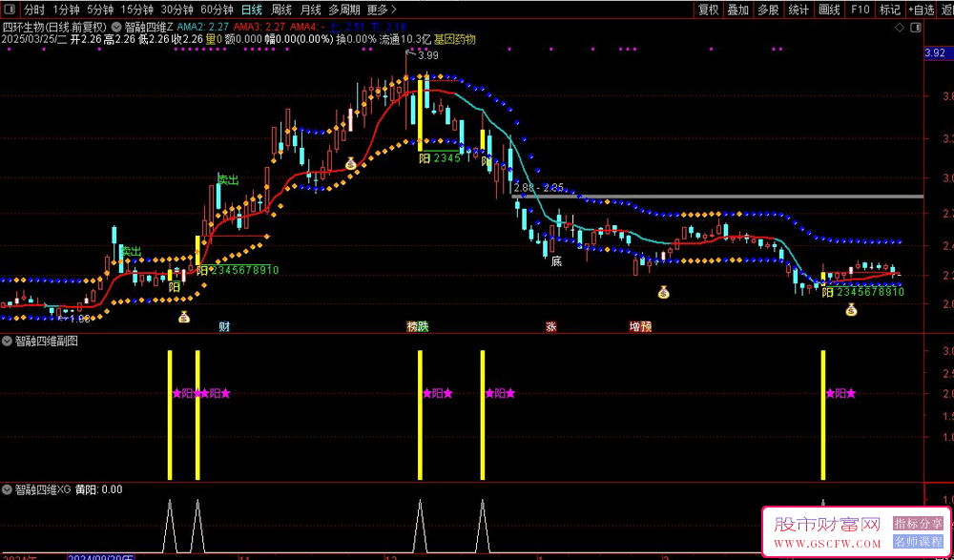Screen dimensions: 954x560
Task: Click the 基因药物 sector link
Action: tap(454, 40)
